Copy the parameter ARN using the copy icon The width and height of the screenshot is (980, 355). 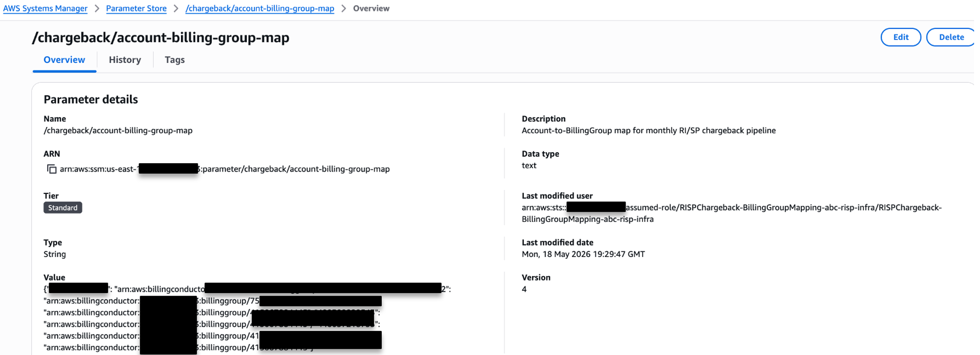click(x=51, y=169)
